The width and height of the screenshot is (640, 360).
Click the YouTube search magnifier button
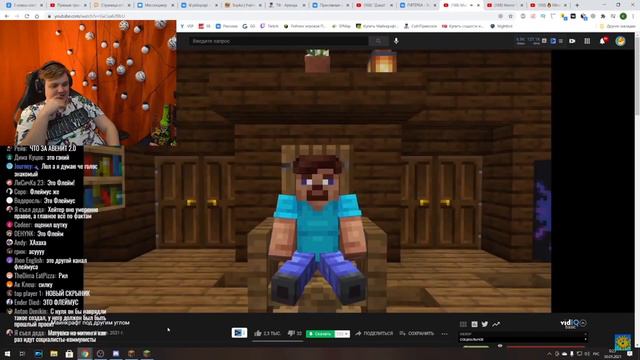(378, 41)
